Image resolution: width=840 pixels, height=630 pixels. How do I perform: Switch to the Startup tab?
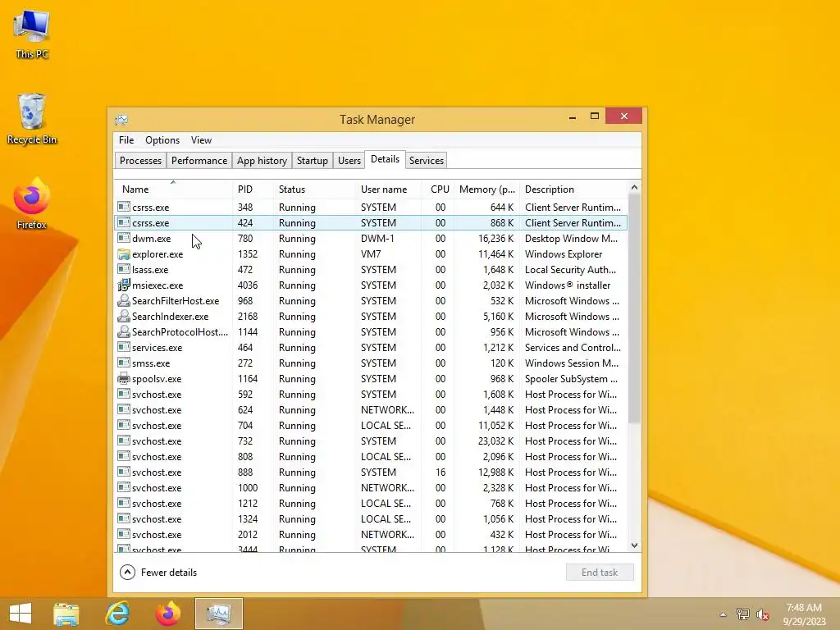313,161
